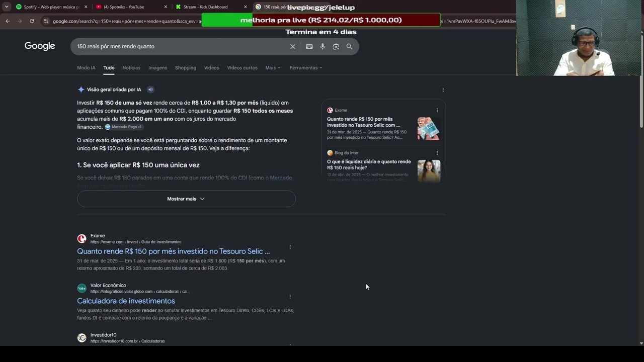Click the scrollbar up arrow

[641, 32]
